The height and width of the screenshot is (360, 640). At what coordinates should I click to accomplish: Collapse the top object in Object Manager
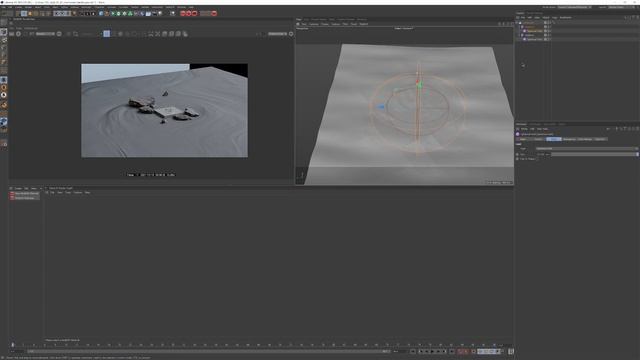click(x=516, y=22)
